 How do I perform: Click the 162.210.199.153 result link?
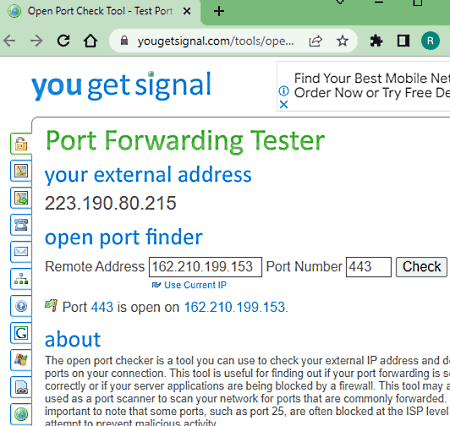coord(235,307)
